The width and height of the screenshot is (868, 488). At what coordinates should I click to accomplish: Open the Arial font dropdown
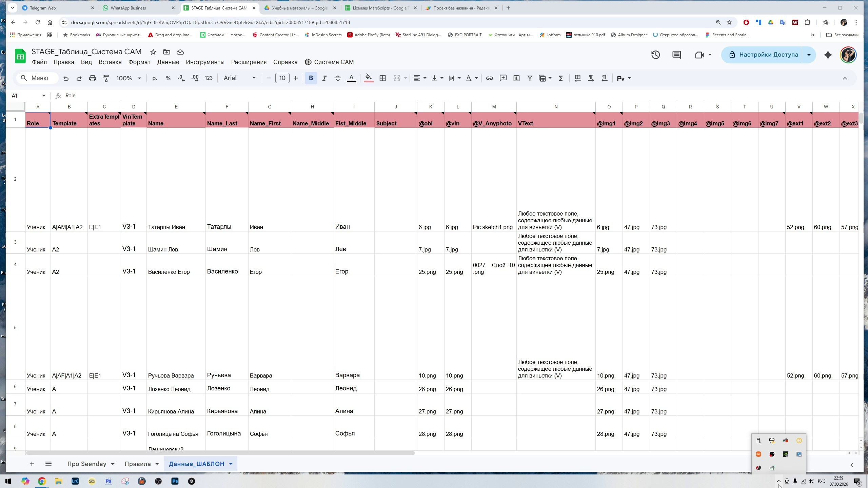tap(239, 78)
